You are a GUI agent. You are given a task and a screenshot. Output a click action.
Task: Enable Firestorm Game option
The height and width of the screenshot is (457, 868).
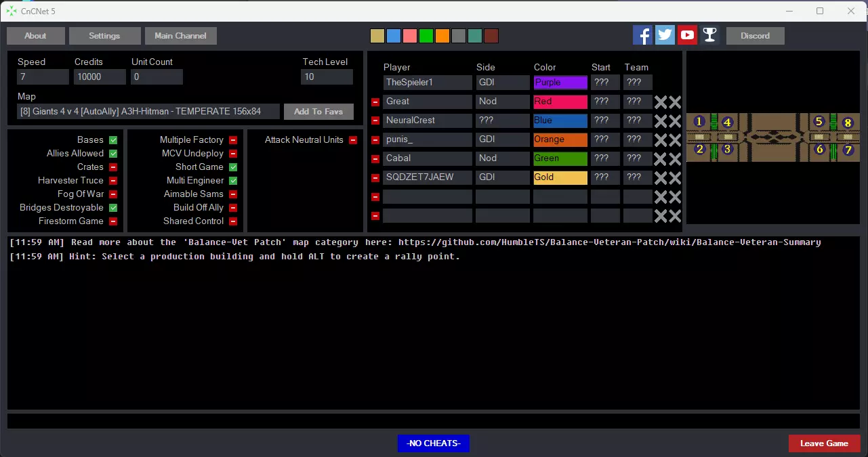[113, 221]
